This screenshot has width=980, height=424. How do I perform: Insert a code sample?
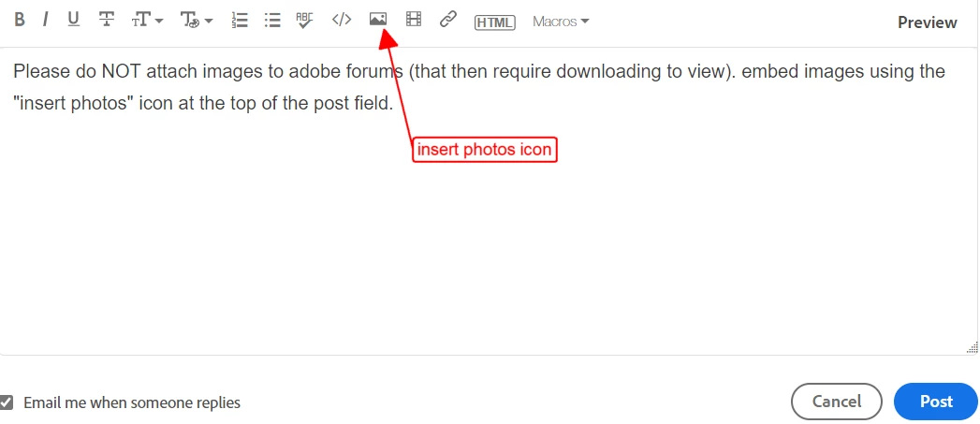pyautogui.click(x=342, y=20)
